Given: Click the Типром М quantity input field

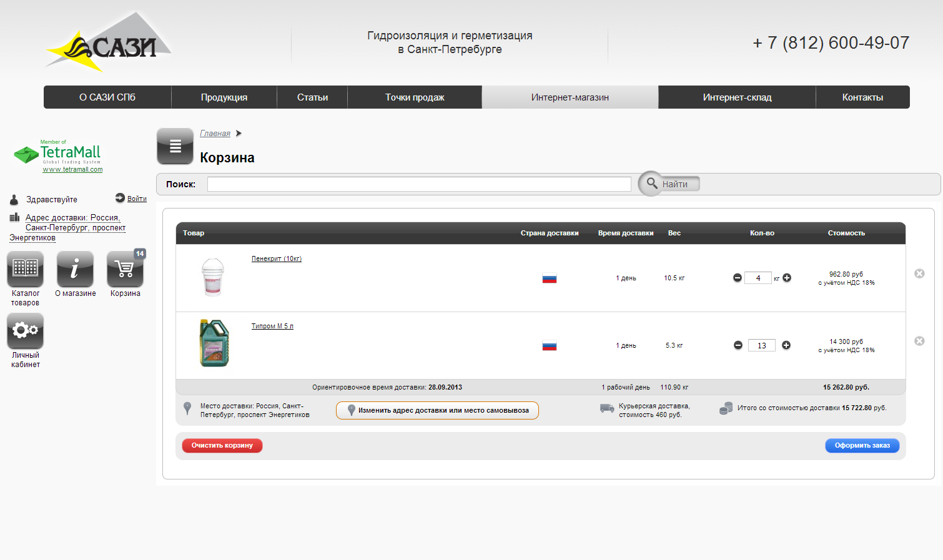Looking at the screenshot, I should tap(762, 345).
